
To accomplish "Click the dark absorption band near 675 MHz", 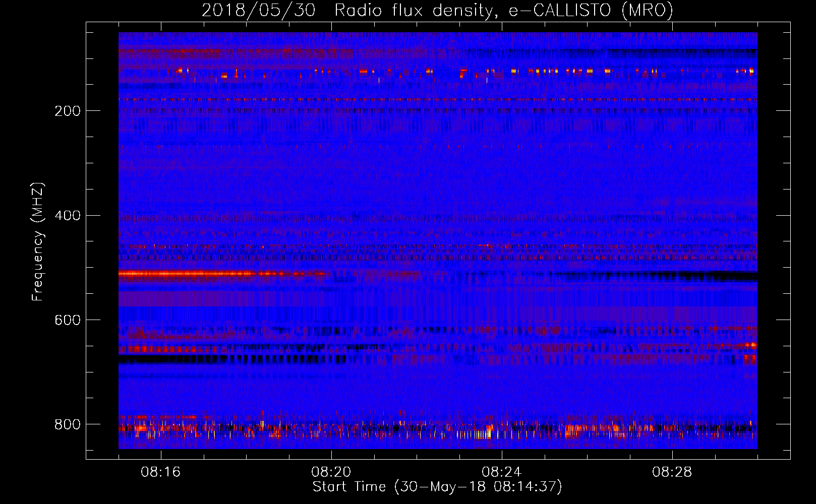I will tap(232, 359).
